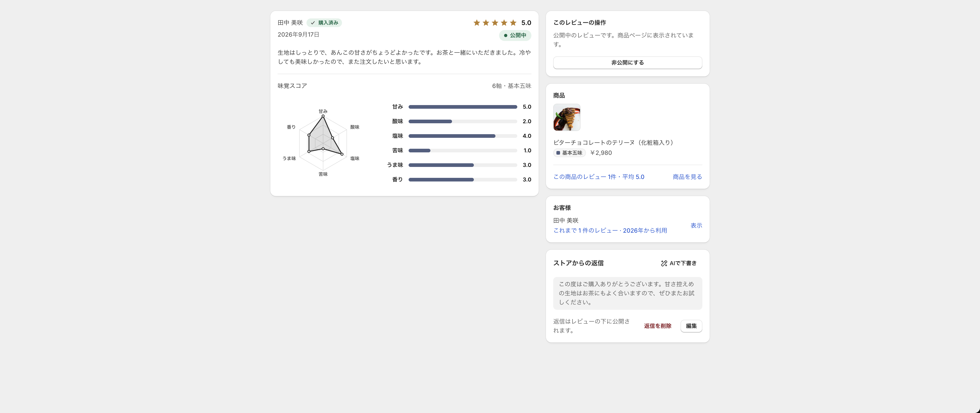Click the taste radar chart
This screenshot has width=980, height=413.
[323, 143]
